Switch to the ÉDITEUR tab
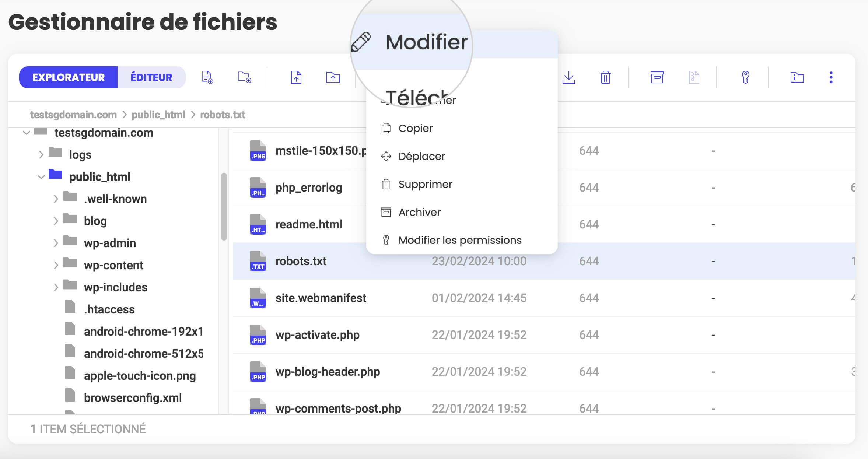The width and height of the screenshot is (868, 459). (x=151, y=77)
